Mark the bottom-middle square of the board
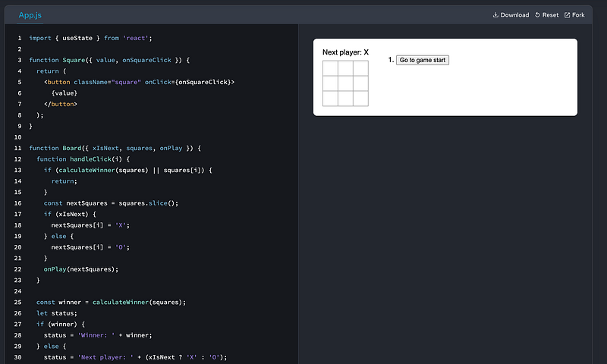Screen dimensions: 607x364 click(x=345, y=99)
